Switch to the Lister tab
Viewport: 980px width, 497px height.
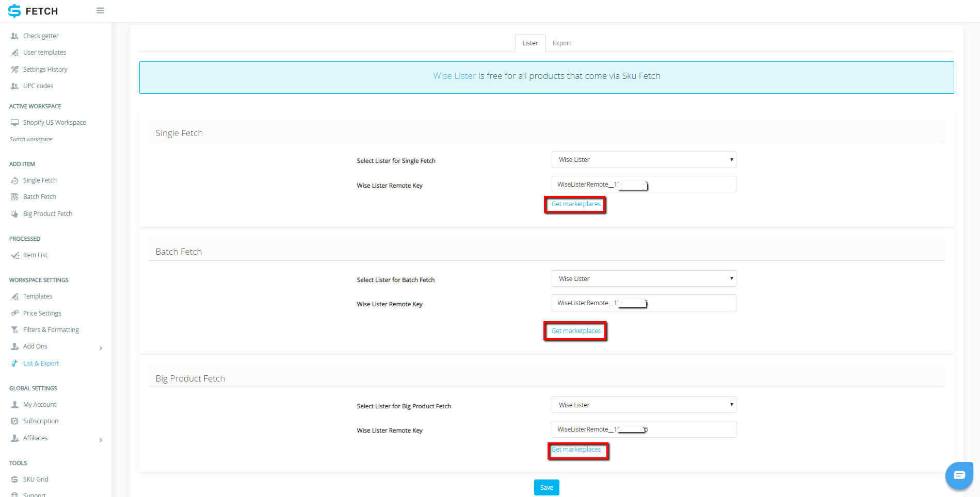[530, 43]
